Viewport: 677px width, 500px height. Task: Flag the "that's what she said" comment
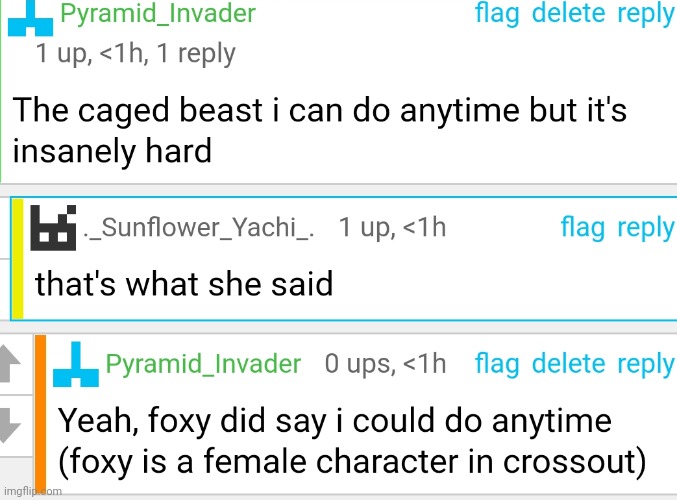coord(583,228)
